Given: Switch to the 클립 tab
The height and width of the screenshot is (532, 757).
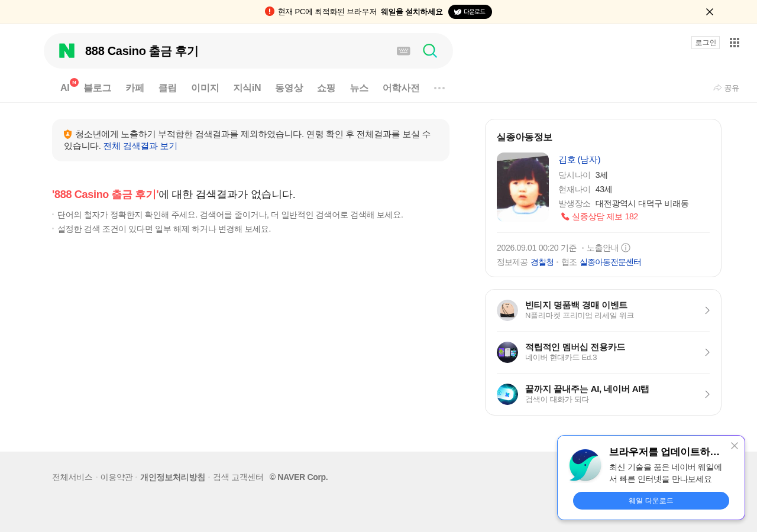Looking at the screenshot, I should 167,88.
